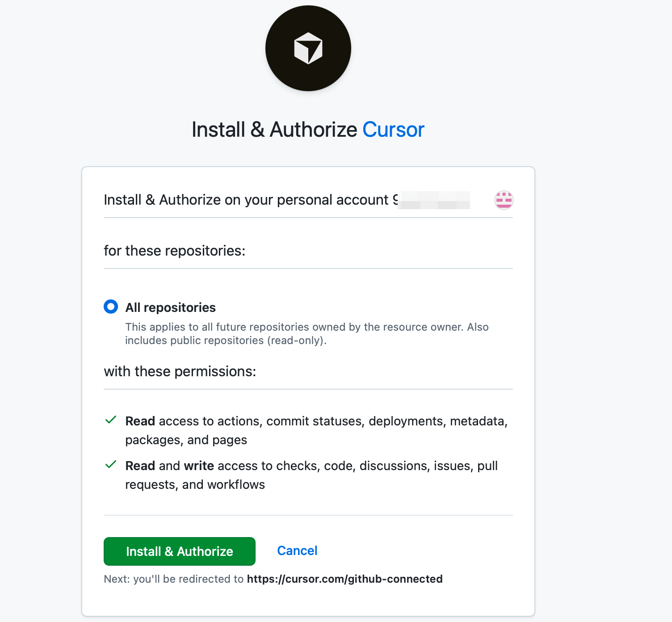
Task: Click the "Install & Authorize on your personal account" text
Action: point(246,200)
